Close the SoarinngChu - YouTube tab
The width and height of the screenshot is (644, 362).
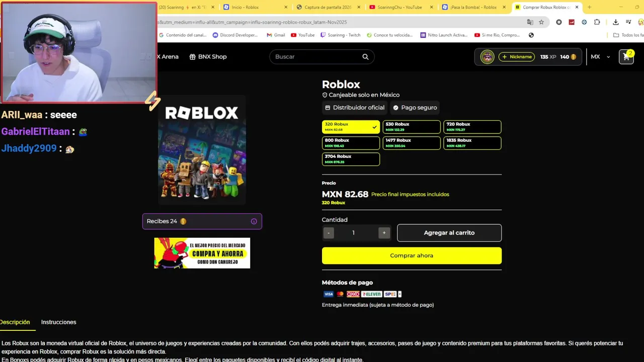pyautogui.click(x=432, y=7)
